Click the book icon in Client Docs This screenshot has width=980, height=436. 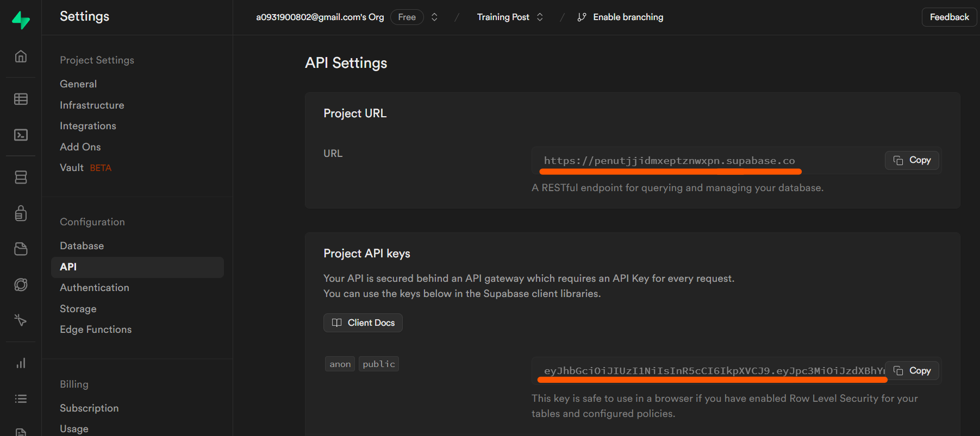pyautogui.click(x=336, y=323)
